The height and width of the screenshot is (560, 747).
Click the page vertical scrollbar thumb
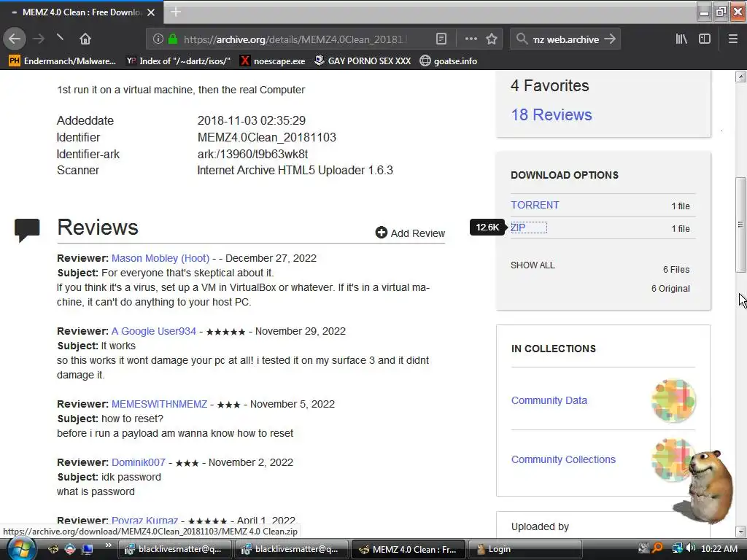[740, 225]
